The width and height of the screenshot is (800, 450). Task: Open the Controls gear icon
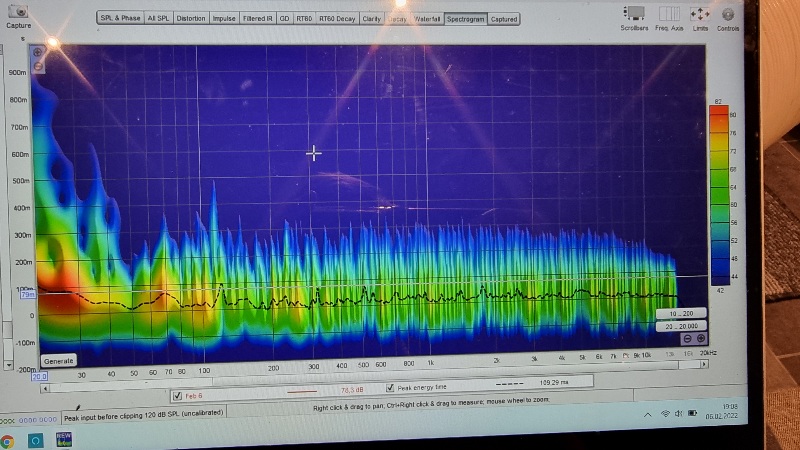click(x=728, y=14)
